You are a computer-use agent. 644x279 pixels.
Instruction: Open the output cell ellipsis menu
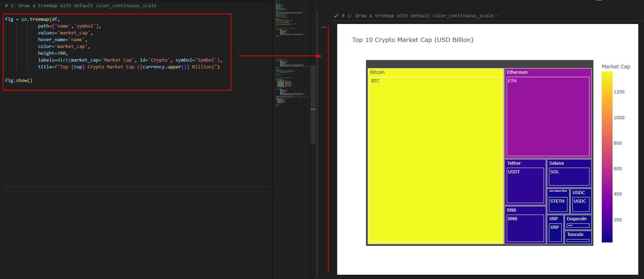point(324,27)
